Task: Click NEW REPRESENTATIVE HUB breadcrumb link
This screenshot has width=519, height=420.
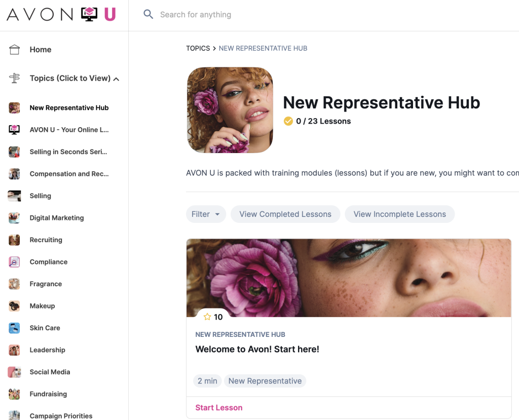Action: pos(263,48)
